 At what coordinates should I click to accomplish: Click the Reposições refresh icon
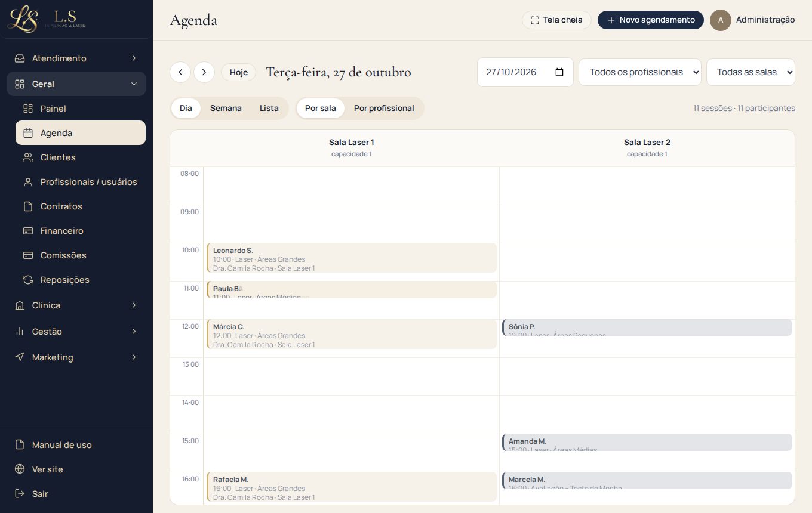coord(28,280)
